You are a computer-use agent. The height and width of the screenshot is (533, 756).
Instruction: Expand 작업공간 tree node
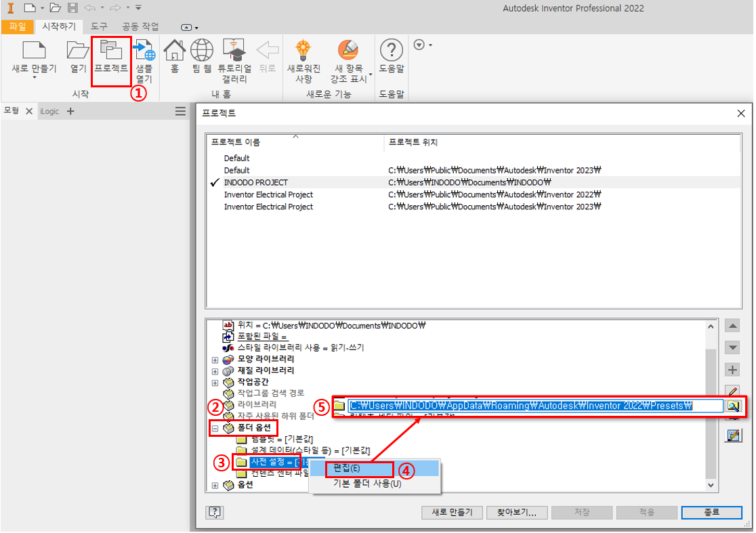[x=215, y=383]
